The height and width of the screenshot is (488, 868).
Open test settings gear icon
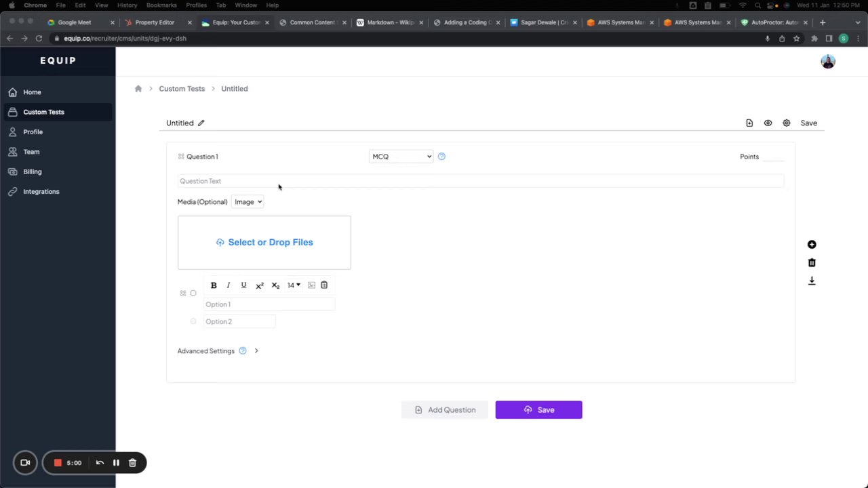(x=787, y=123)
